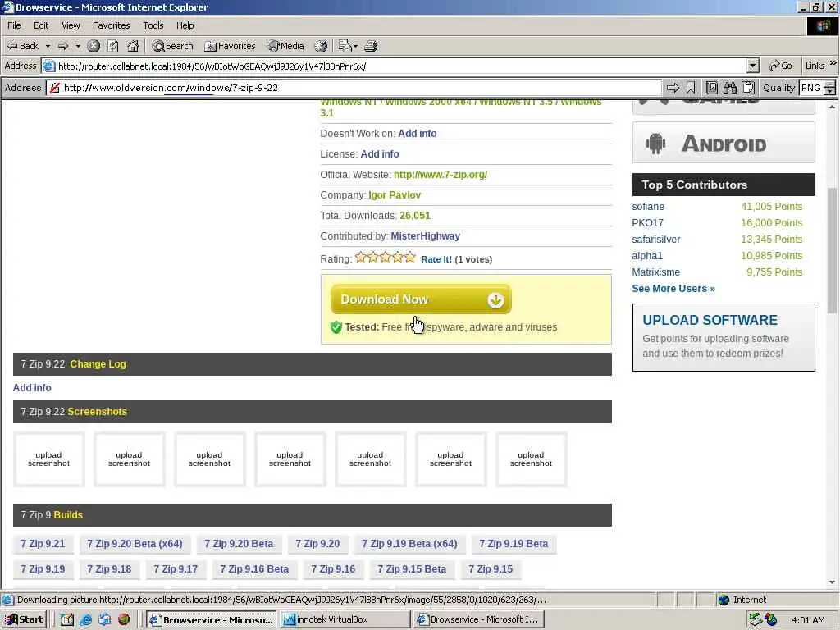Click the Android category banner
840x630 pixels.
tap(724, 143)
